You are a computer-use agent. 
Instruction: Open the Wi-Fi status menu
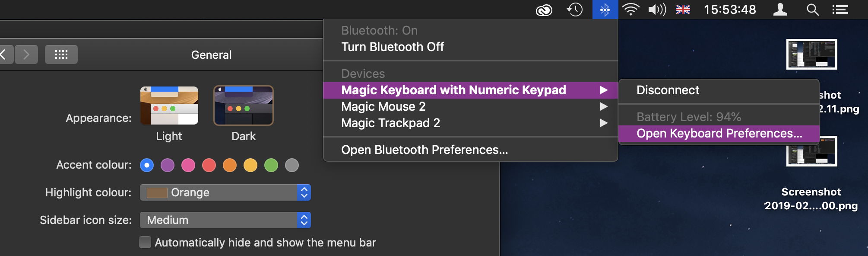coord(630,10)
